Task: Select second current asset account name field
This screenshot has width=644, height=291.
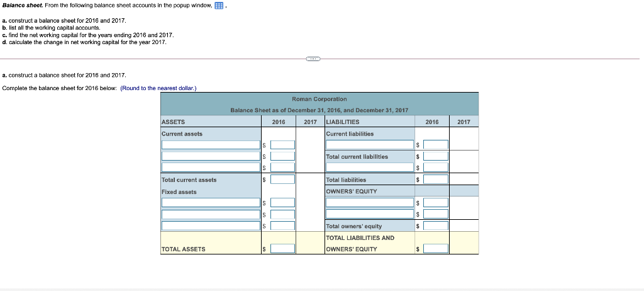Action: (x=211, y=156)
